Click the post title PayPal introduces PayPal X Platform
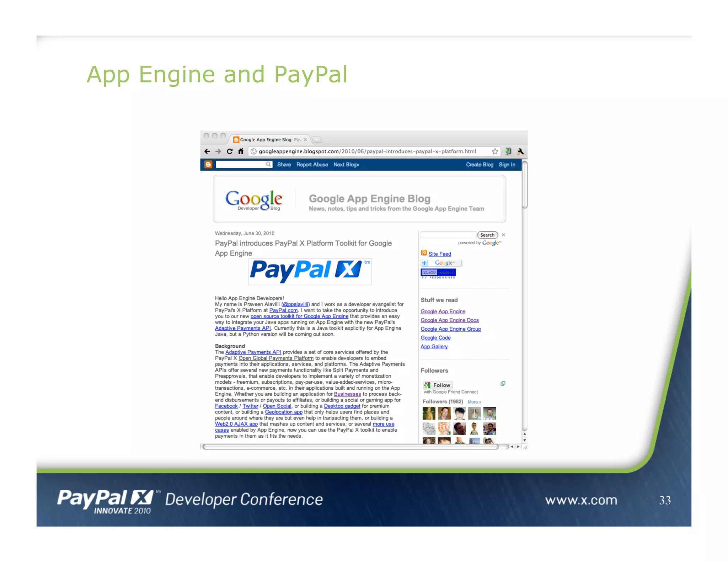The image size is (728, 562). point(303,248)
